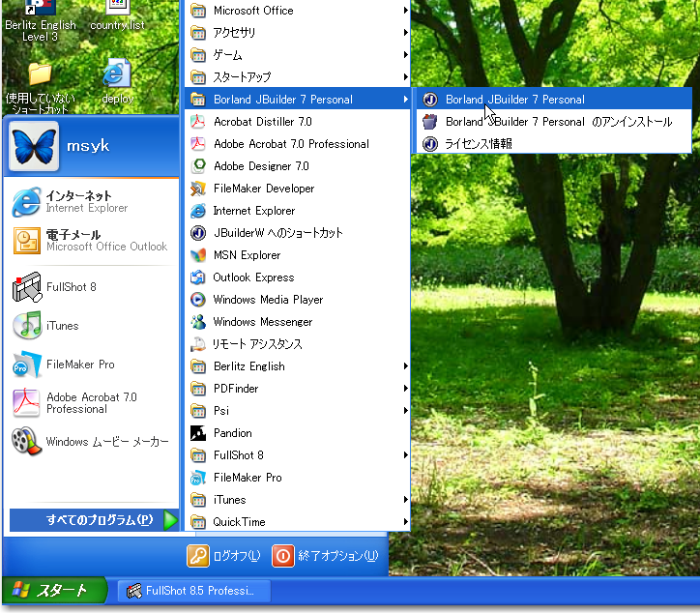This screenshot has width=700, height=613.
Task: Open iTunes from pinned Start menu list
Action: click(62, 326)
